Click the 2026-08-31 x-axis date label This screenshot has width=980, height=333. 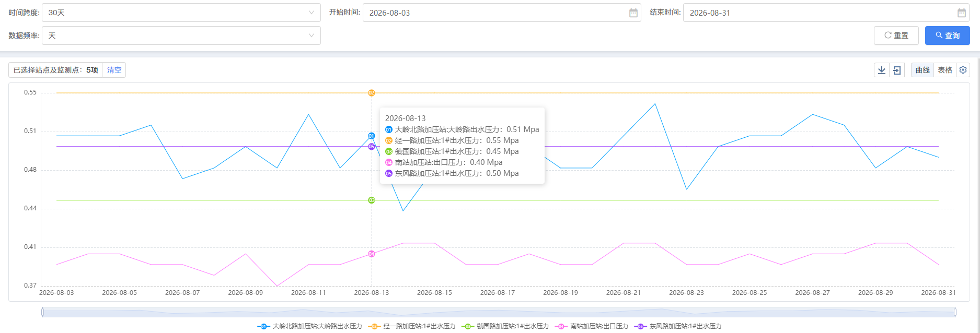pyautogui.click(x=938, y=293)
